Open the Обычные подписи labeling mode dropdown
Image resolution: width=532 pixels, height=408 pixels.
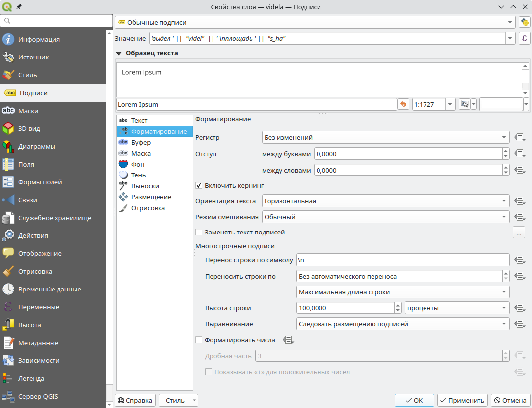click(x=315, y=22)
